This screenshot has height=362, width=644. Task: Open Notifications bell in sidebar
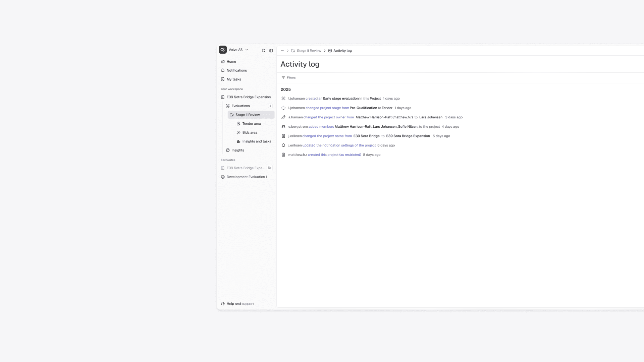(223, 70)
